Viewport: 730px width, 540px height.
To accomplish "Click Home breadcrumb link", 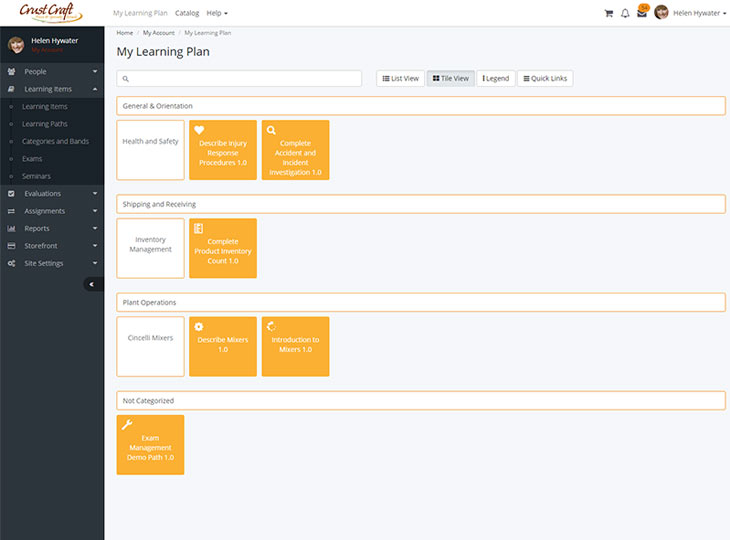I will click(x=125, y=33).
